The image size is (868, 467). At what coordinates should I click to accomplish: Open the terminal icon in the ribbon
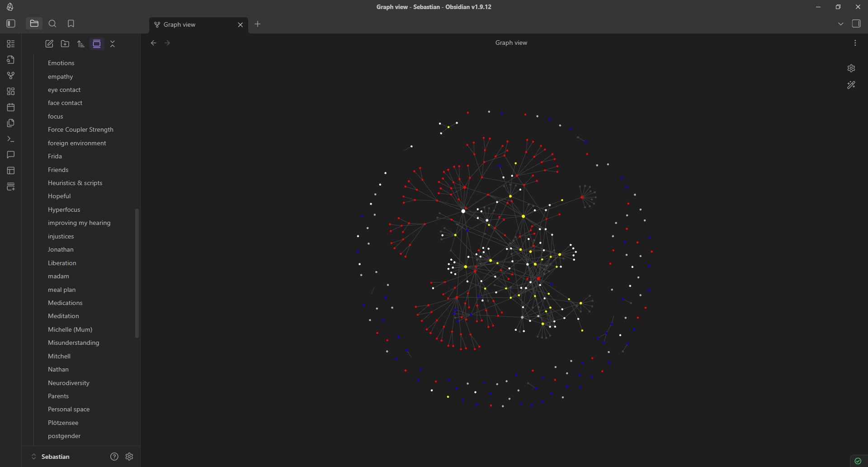(11, 139)
